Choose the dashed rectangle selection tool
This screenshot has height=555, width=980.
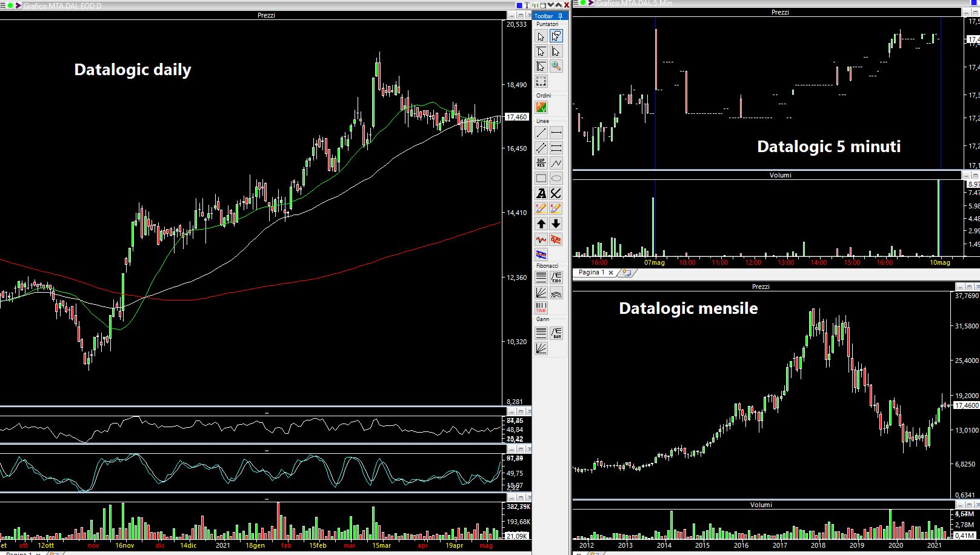(x=541, y=81)
